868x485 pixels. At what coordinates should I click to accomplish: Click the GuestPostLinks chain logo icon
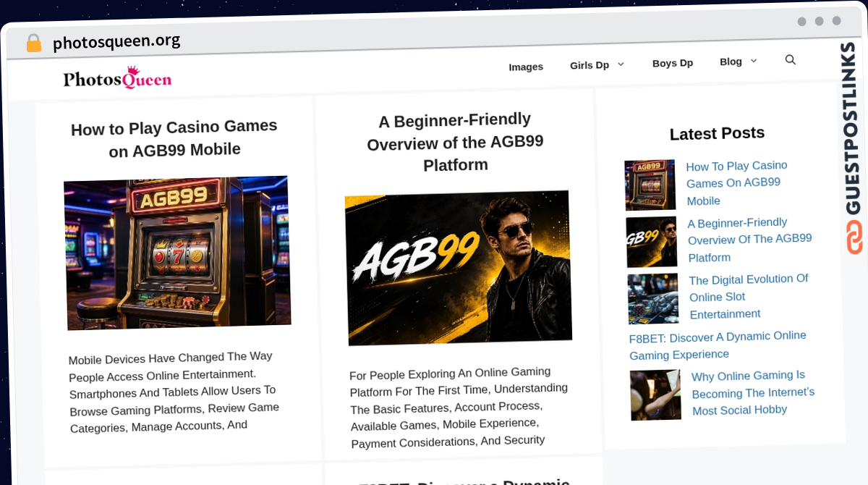[x=855, y=237]
